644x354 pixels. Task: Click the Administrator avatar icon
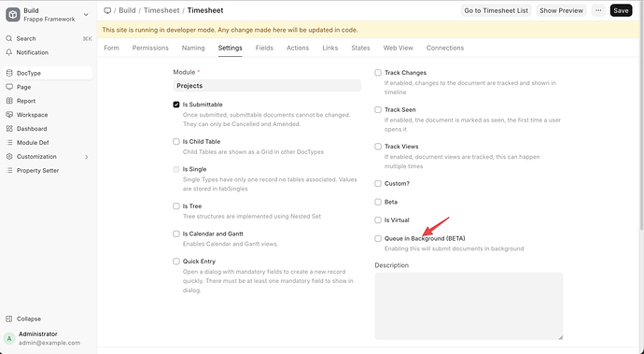(x=9, y=338)
